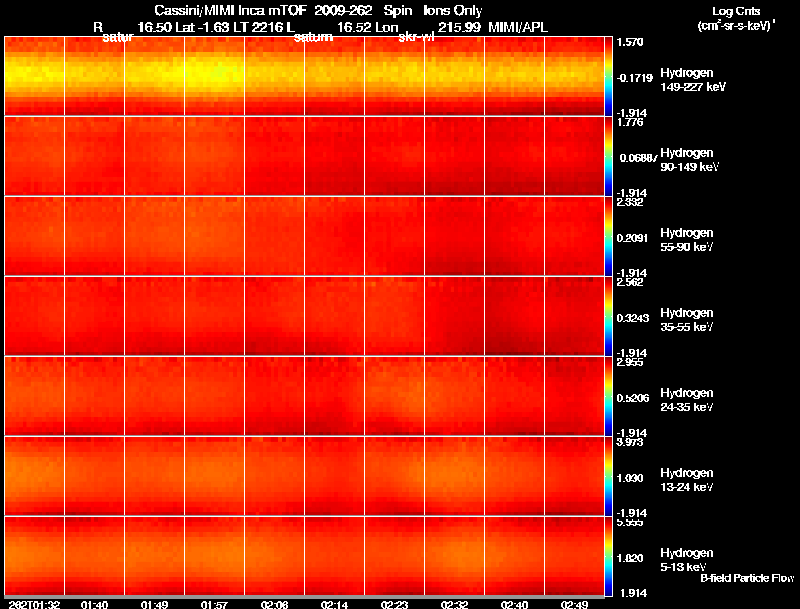Click the Hydrogen 55-90 keV label

(687, 240)
